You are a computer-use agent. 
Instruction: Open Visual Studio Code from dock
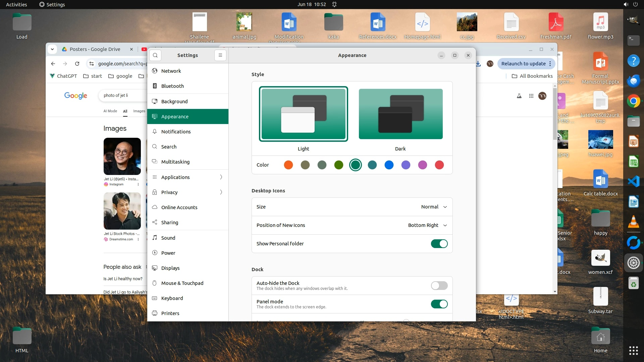coord(633,181)
